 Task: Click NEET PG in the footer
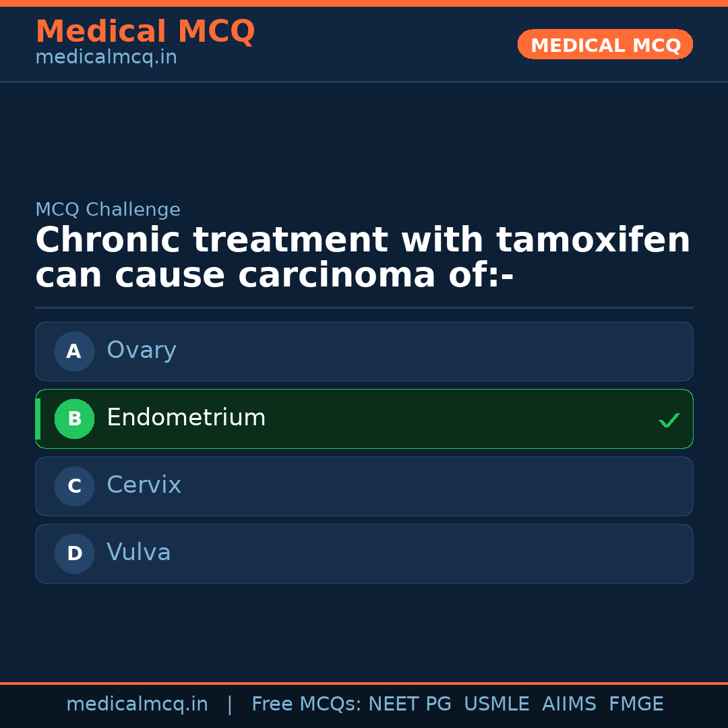[x=410, y=704]
